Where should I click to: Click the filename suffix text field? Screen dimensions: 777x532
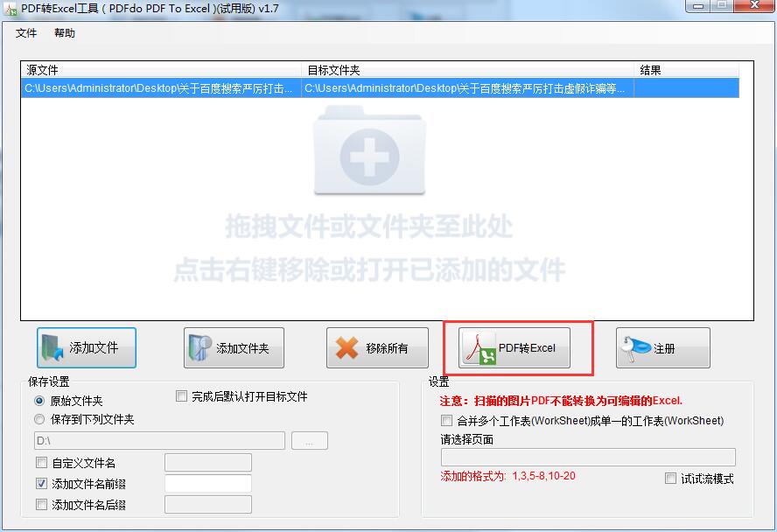pos(208,505)
